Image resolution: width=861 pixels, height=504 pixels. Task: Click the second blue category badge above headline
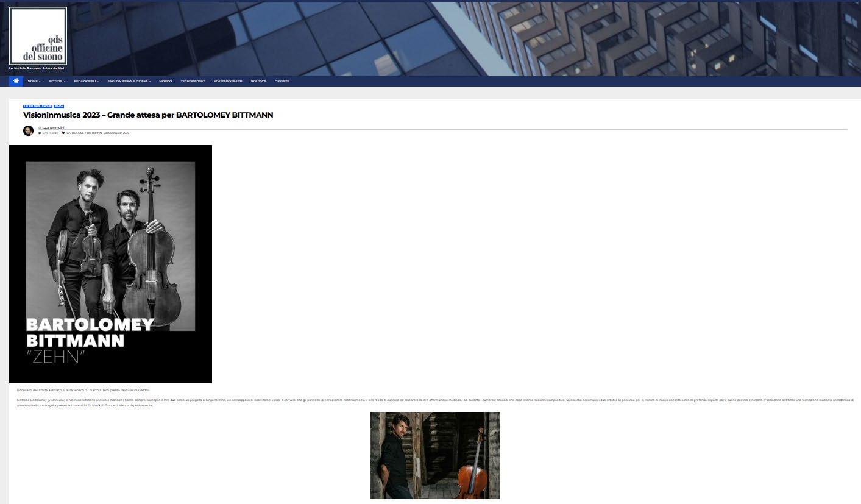58,107
